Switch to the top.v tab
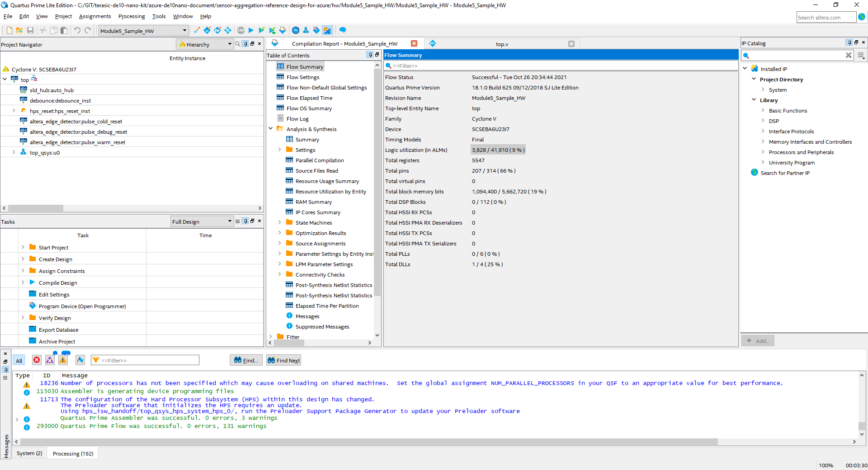 [501, 44]
